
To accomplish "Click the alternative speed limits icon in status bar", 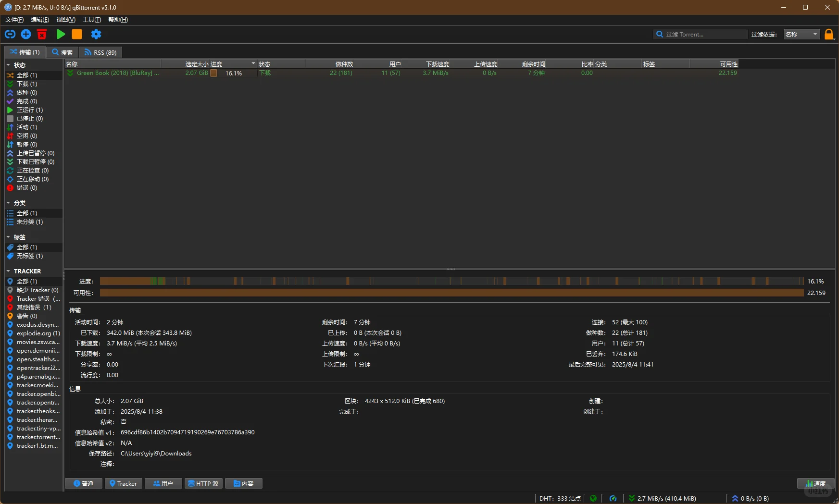I will tap(613, 498).
